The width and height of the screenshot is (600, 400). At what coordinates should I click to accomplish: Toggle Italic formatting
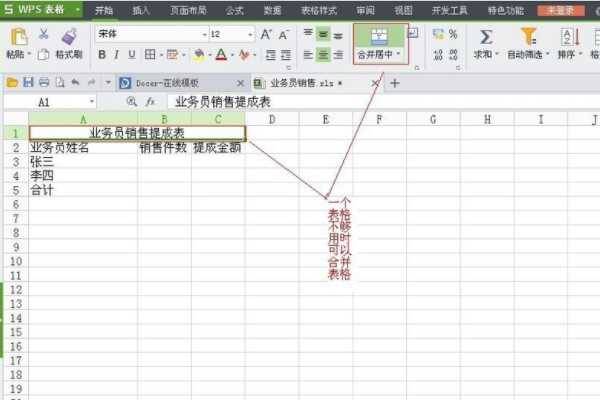[x=116, y=54]
